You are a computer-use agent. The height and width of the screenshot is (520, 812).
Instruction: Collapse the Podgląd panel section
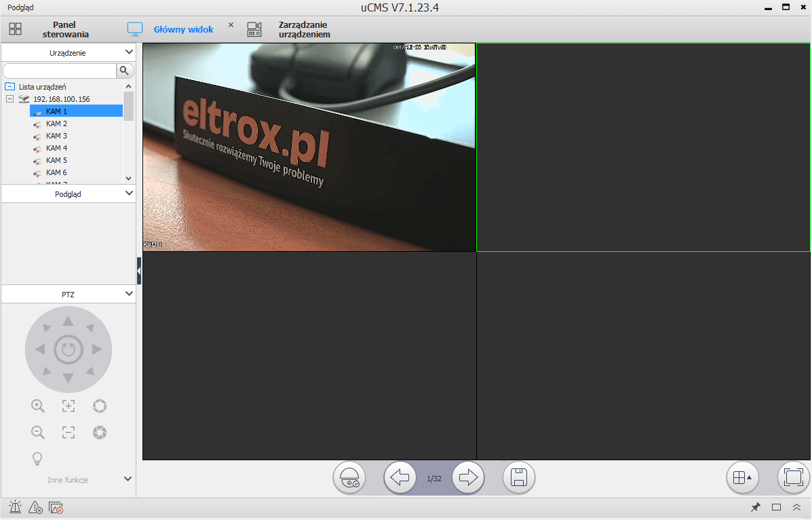click(x=129, y=193)
